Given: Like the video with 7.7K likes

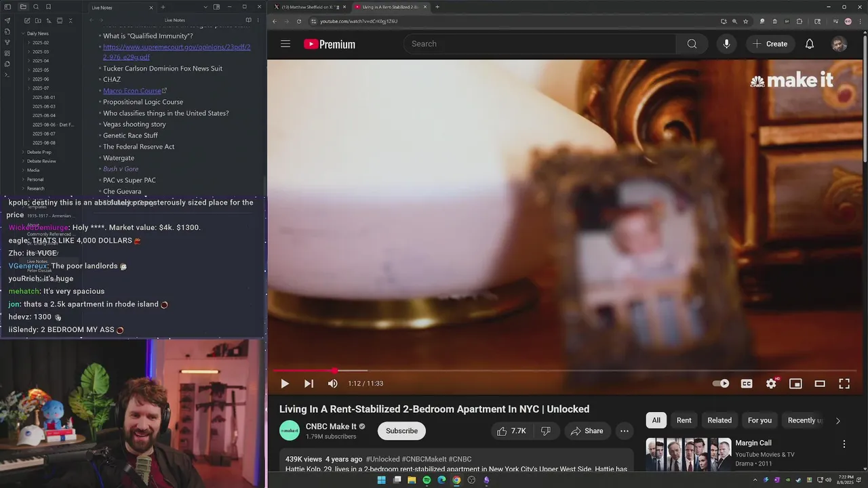Looking at the screenshot, I should tap(511, 431).
